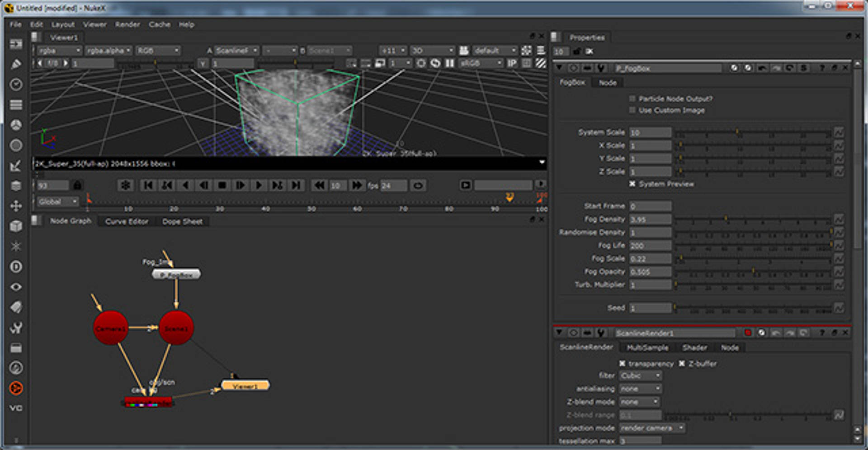Open the Draw nodes toolbar icon
Image resolution: width=868 pixels, height=450 pixels.
[x=16, y=64]
